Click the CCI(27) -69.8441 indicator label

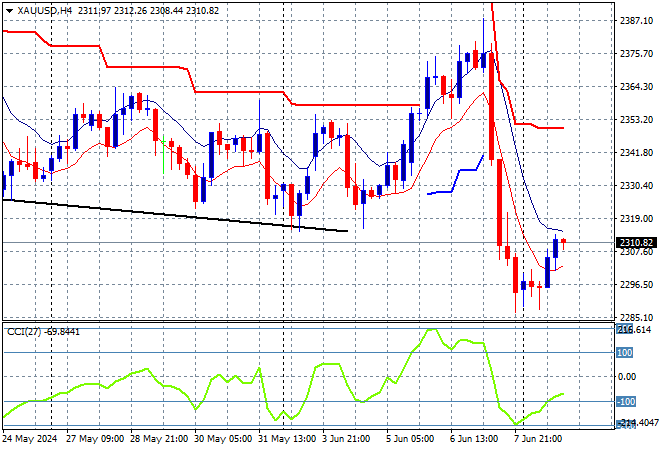43,332
